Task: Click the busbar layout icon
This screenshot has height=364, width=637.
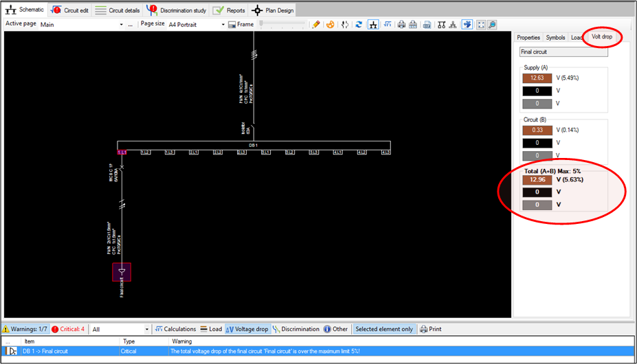Action: (x=442, y=24)
